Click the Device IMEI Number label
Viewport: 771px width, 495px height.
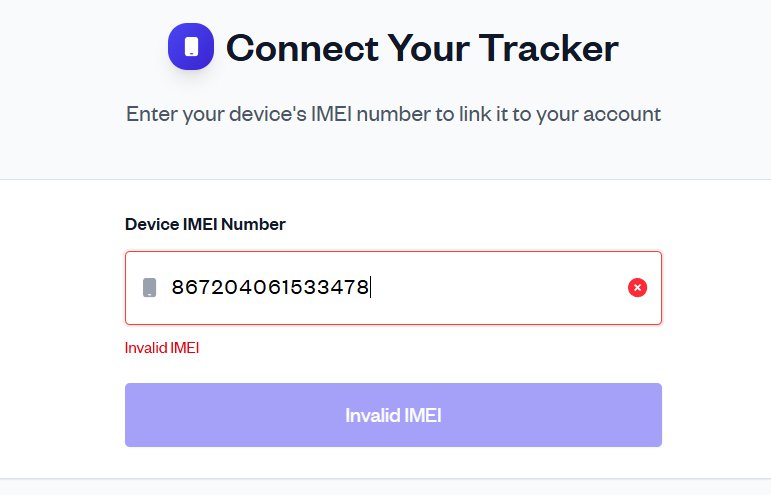click(x=205, y=224)
